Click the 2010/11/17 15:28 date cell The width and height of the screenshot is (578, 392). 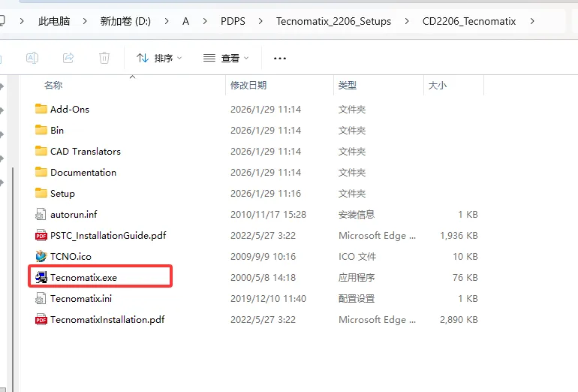click(x=269, y=214)
